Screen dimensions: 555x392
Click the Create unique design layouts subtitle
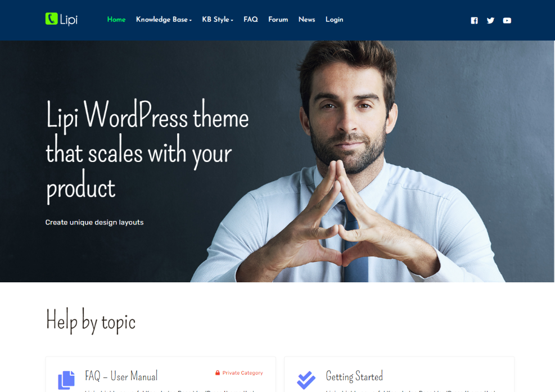tap(94, 222)
